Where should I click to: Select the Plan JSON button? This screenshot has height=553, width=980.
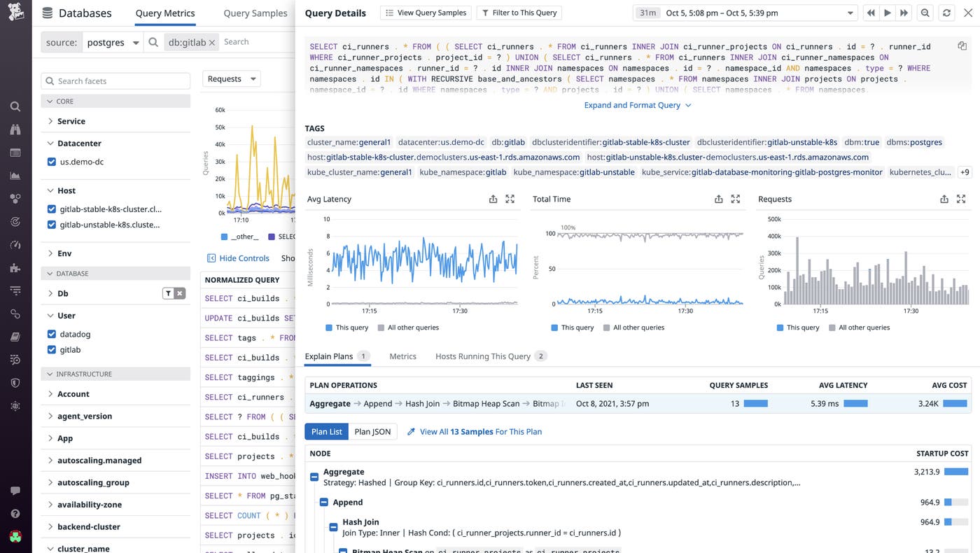point(372,431)
